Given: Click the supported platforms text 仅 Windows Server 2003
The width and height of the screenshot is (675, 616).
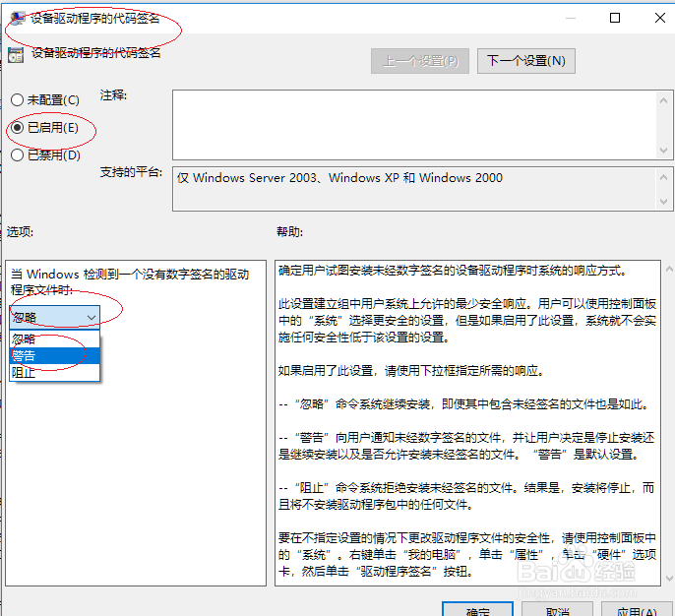Looking at the screenshot, I should pyautogui.click(x=339, y=178).
